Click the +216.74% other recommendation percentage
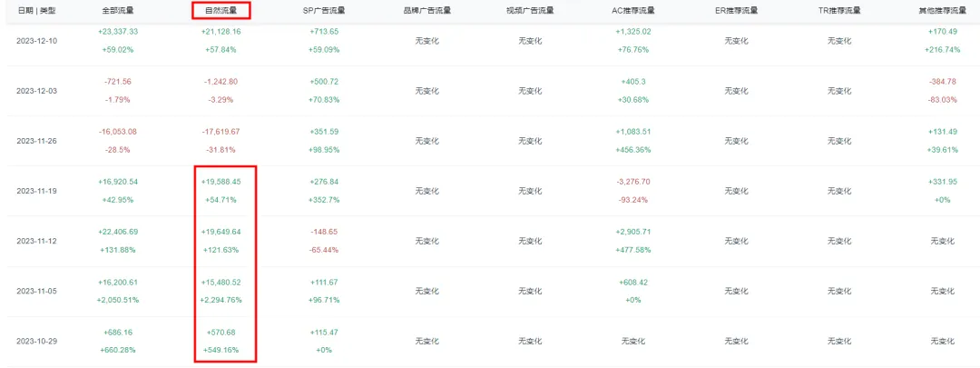This screenshot has height=368, width=980. click(943, 49)
